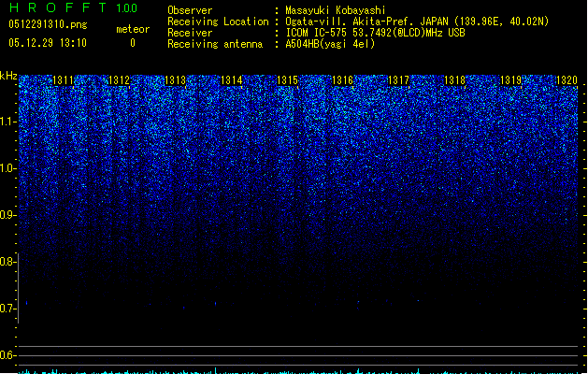588x374 pixels.
Task: Click the 0.7 frequency axis label
Action: pyautogui.click(x=7, y=309)
